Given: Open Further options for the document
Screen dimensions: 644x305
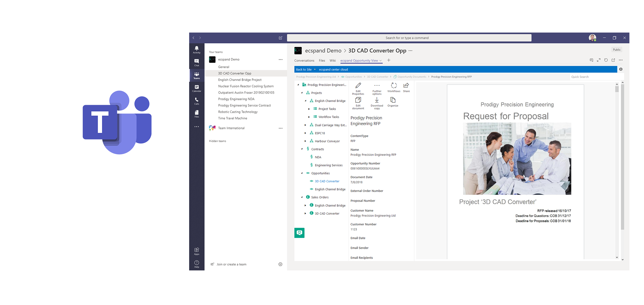Looking at the screenshot, I should 377,89.
